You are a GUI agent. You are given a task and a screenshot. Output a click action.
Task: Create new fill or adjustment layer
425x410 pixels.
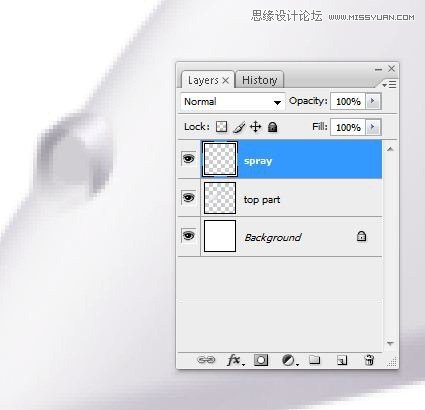point(289,360)
